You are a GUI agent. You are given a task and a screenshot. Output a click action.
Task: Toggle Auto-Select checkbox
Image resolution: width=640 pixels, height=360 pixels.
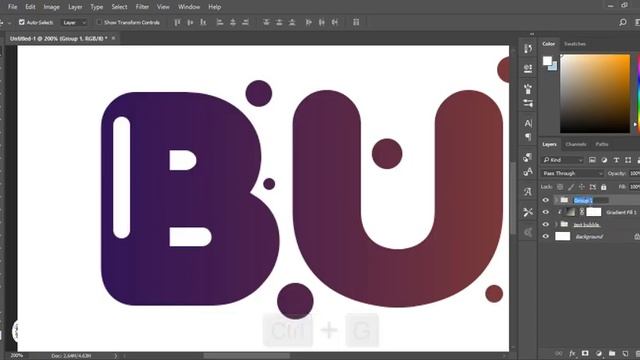point(22,22)
